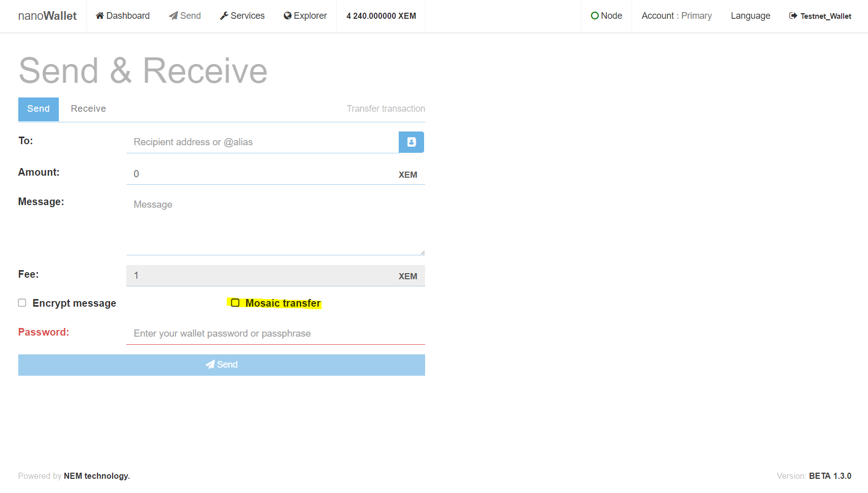
Task: Open the Node selection dropdown
Action: (x=606, y=16)
